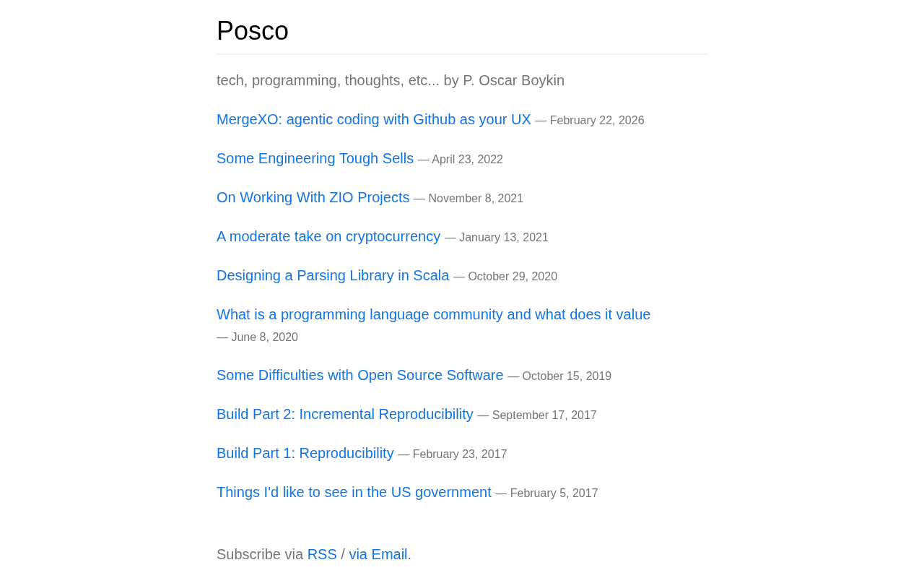Open Build Part 2: Incremental Reproducibility
Viewport: 924px width, 578px height.
click(x=344, y=415)
